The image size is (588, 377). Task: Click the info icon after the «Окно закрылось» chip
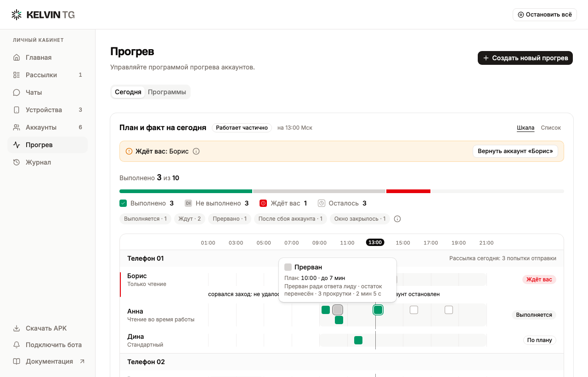tap(398, 219)
